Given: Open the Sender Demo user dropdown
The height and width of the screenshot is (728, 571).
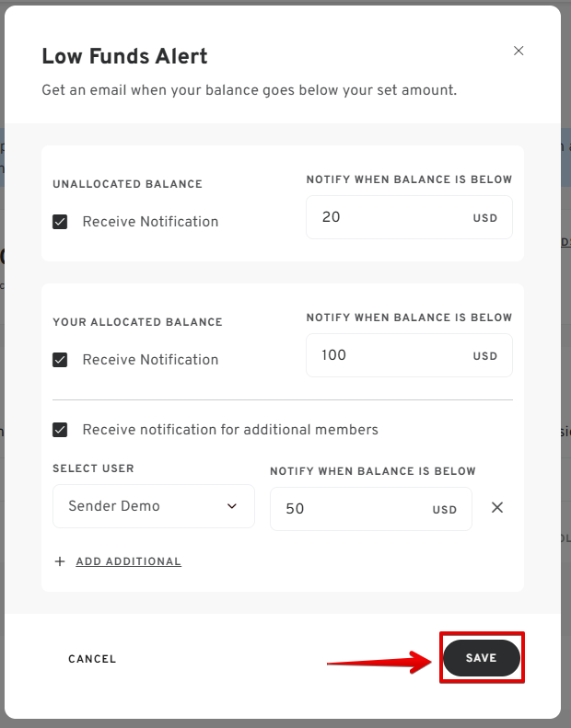Looking at the screenshot, I should (x=154, y=506).
